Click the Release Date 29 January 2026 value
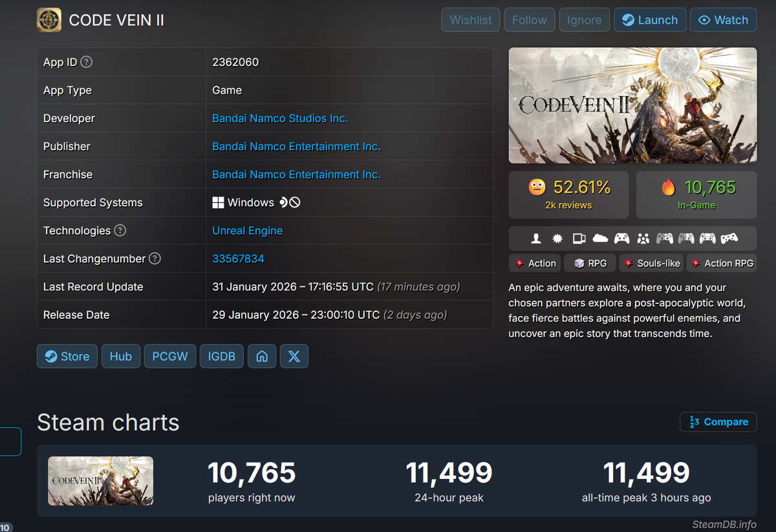Viewport: 776px width, 532px height. [x=296, y=315]
